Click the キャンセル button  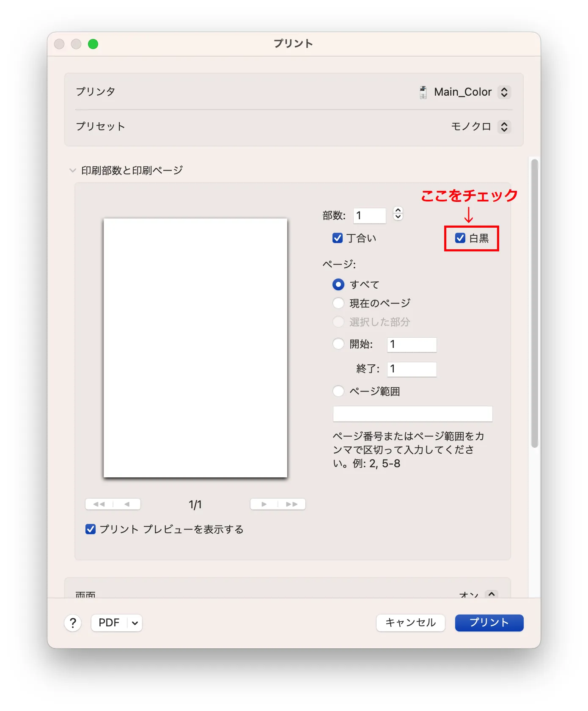coord(410,623)
